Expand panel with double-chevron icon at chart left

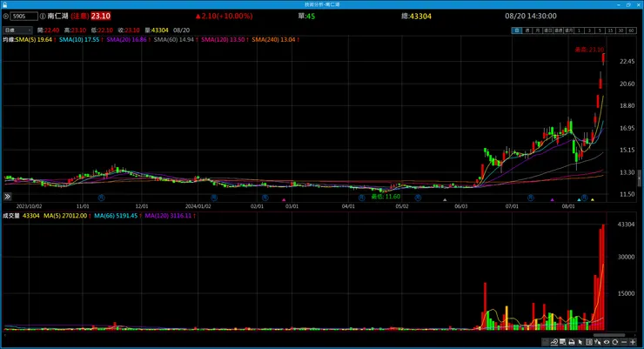click(7, 197)
